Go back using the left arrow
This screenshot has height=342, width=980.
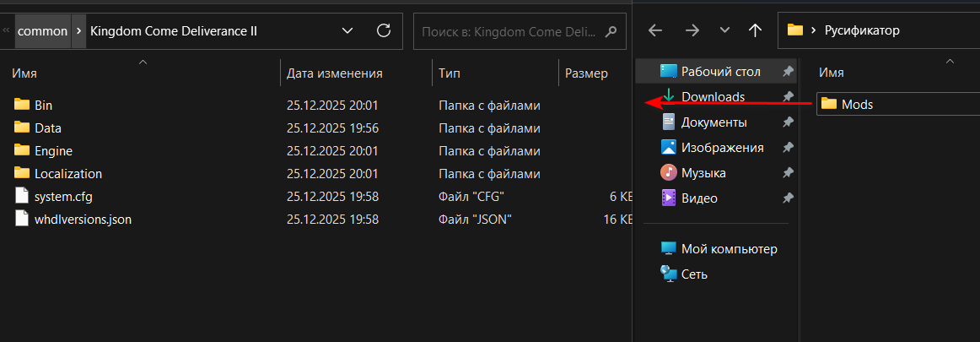tap(655, 31)
